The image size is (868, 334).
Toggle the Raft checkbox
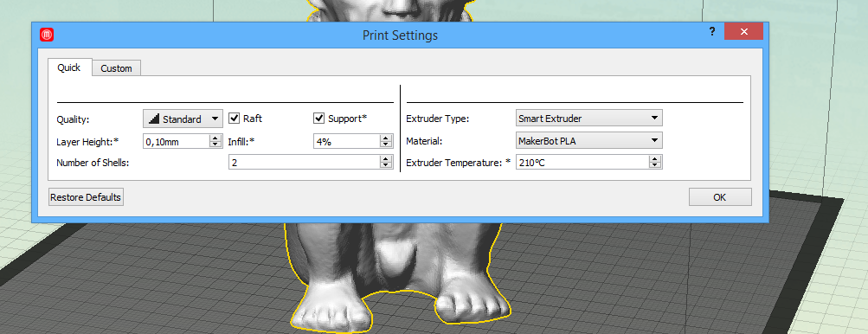click(235, 118)
